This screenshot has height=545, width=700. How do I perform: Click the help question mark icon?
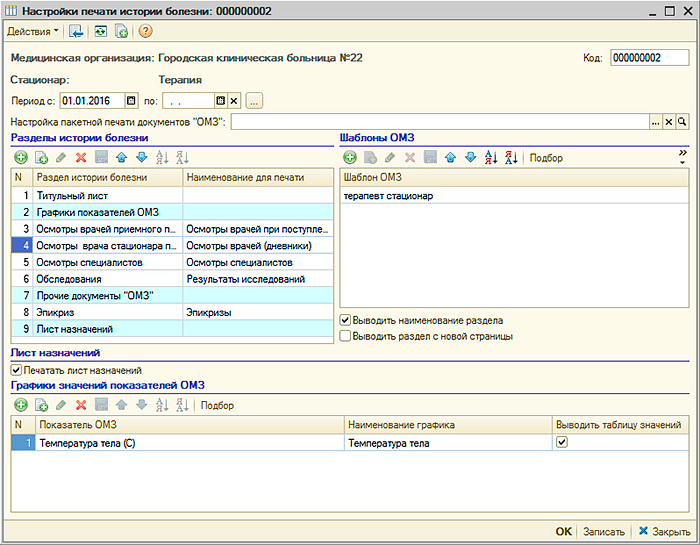[x=145, y=32]
